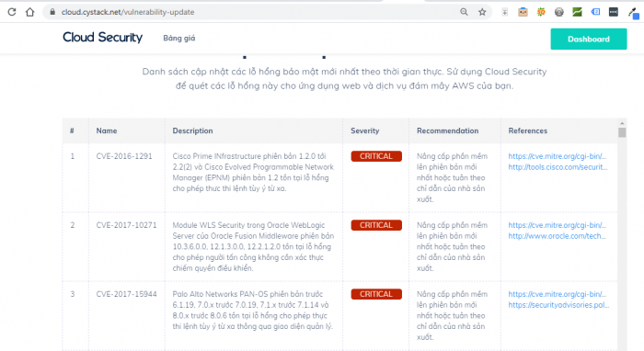The width and height of the screenshot is (644, 351).
Task: Open the eyedropper color picker extension
Action: 633,13
